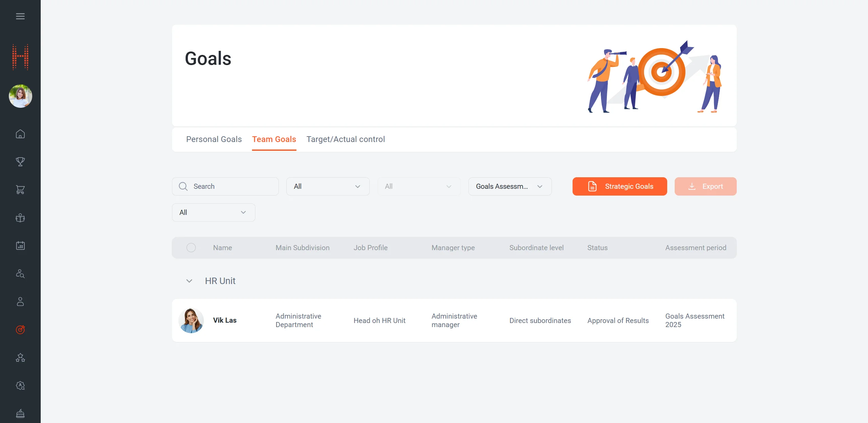Viewport: 868px width, 423px height.
Task: Open the hamburger menu in sidebar
Action: [x=20, y=16]
